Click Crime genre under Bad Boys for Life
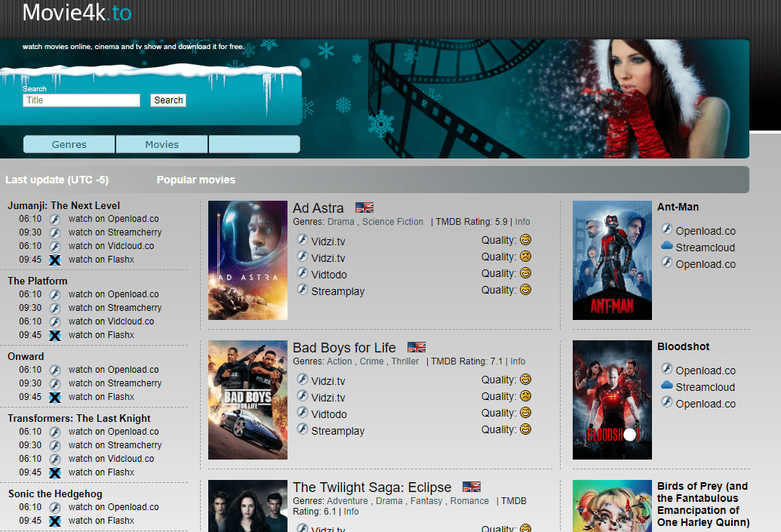 [x=371, y=361]
